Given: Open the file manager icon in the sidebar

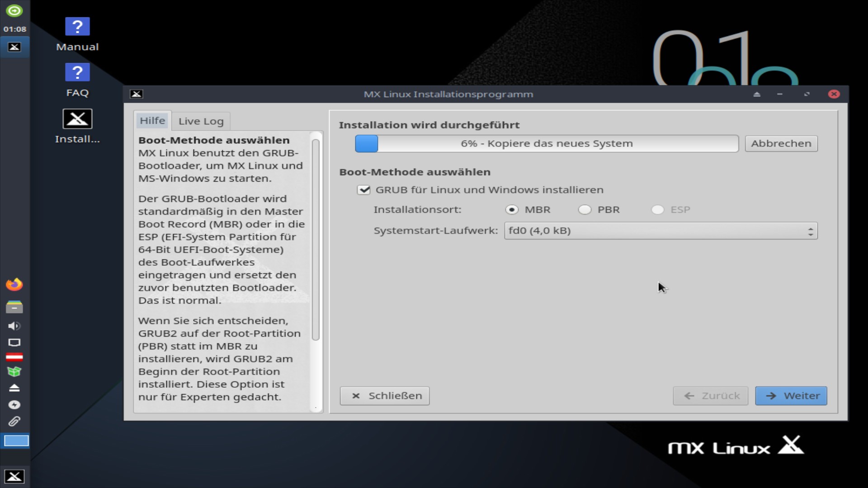Looking at the screenshot, I should (x=14, y=307).
